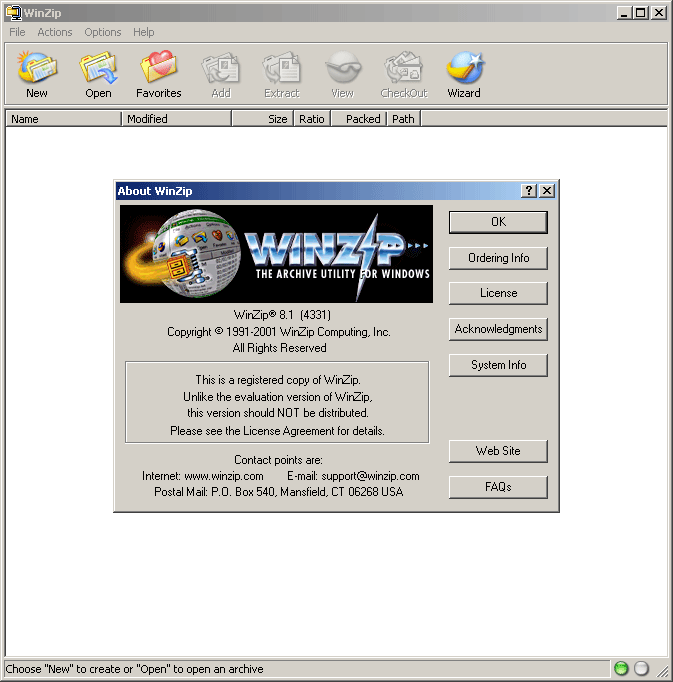Image resolution: width=673 pixels, height=682 pixels.
Task: Click the Ordering Info button
Action: click(x=498, y=258)
